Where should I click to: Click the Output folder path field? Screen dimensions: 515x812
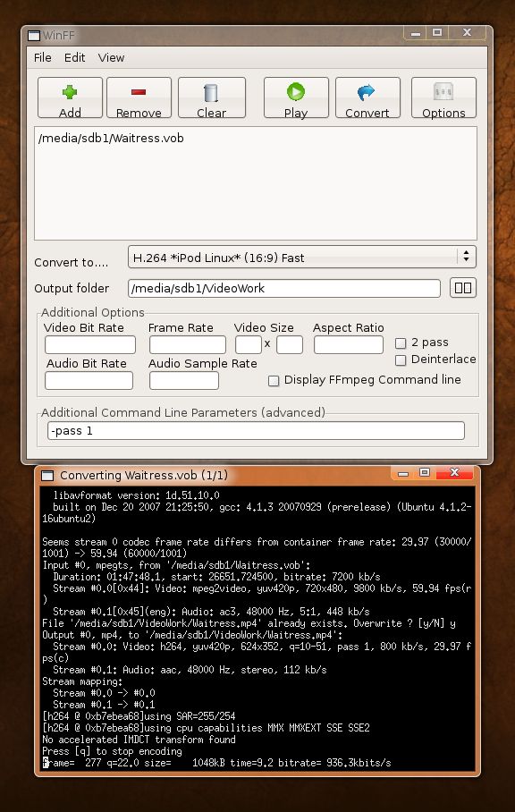click(284, 289)
